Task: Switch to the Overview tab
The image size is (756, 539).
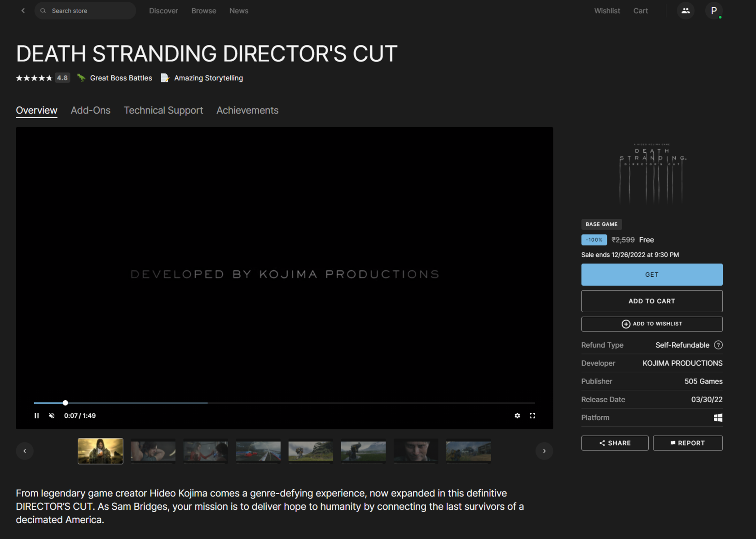Action: click(36, 110)
